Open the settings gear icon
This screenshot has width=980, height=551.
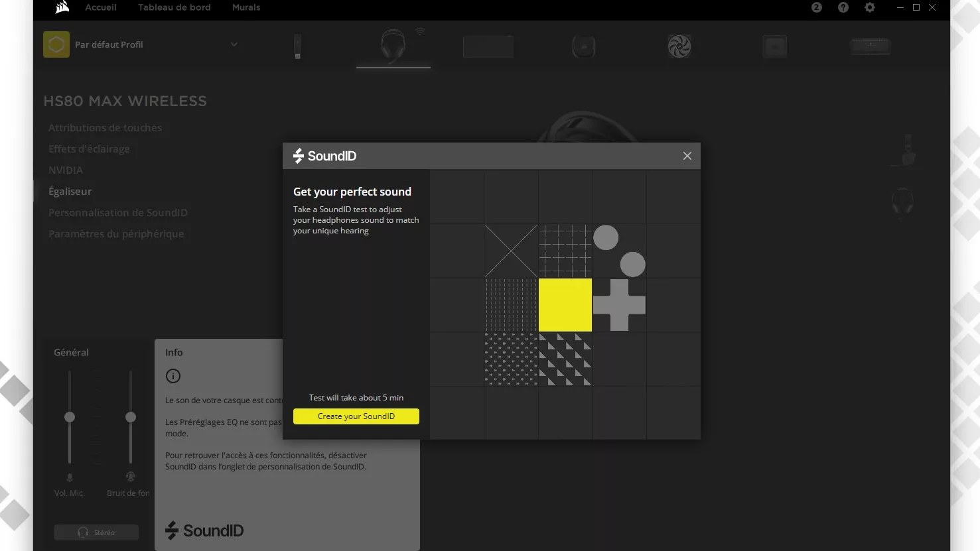pyautogui.click(x=870, y=7)
